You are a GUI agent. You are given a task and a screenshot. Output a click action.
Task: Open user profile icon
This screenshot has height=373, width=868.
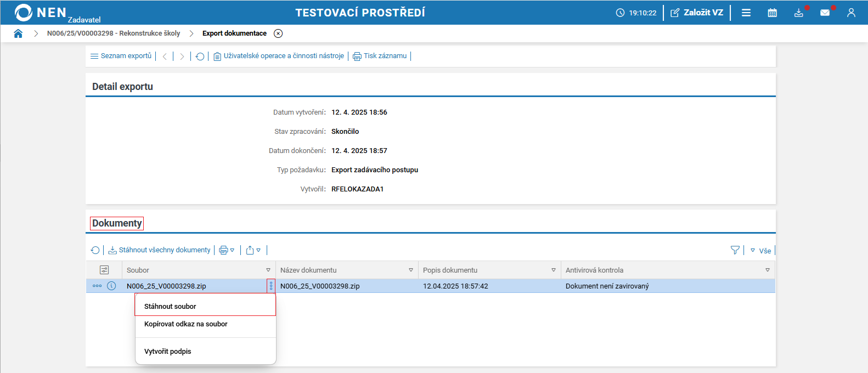pos(851,13)
